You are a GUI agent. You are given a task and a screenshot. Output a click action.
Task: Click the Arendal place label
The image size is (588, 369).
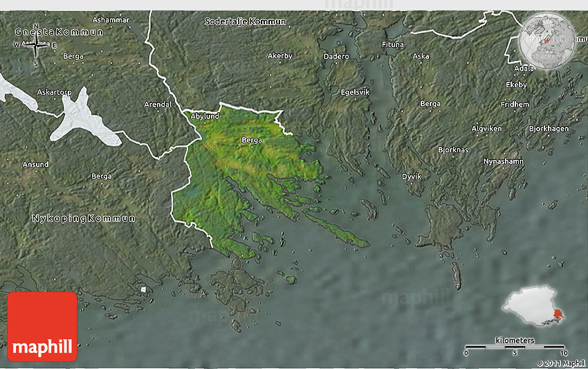pos(157,105)
